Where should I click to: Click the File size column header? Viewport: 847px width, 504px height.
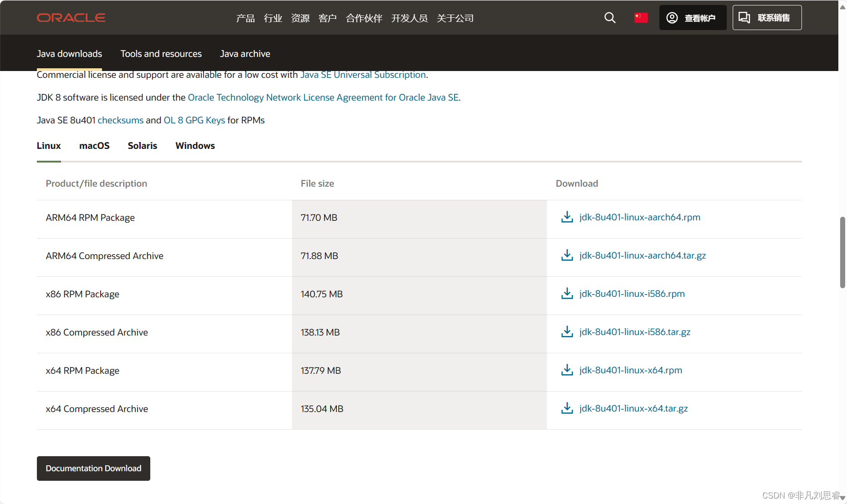[317, 183]
